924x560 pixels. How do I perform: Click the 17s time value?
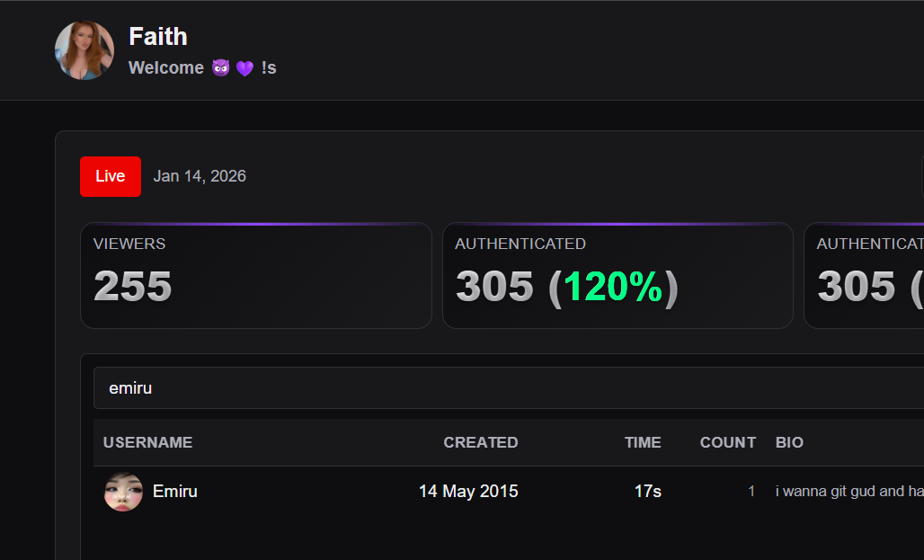(x=648, y=491)
